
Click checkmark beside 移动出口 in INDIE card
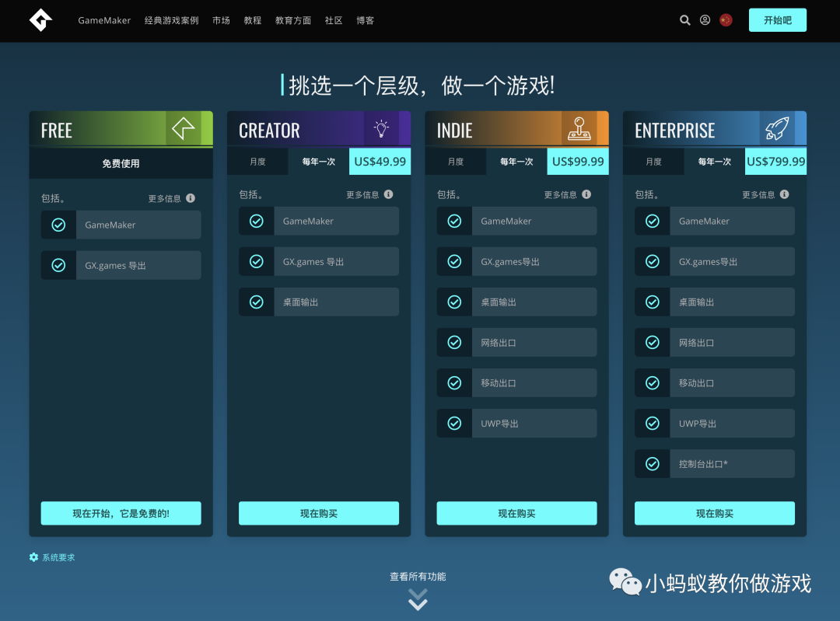(x=454, y=382)
